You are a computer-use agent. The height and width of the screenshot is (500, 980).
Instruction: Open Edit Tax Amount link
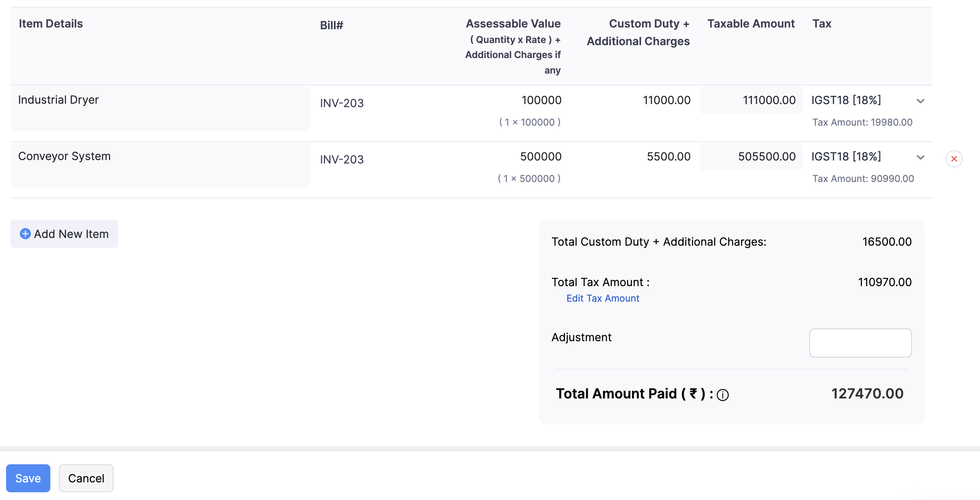pos(603,298)
